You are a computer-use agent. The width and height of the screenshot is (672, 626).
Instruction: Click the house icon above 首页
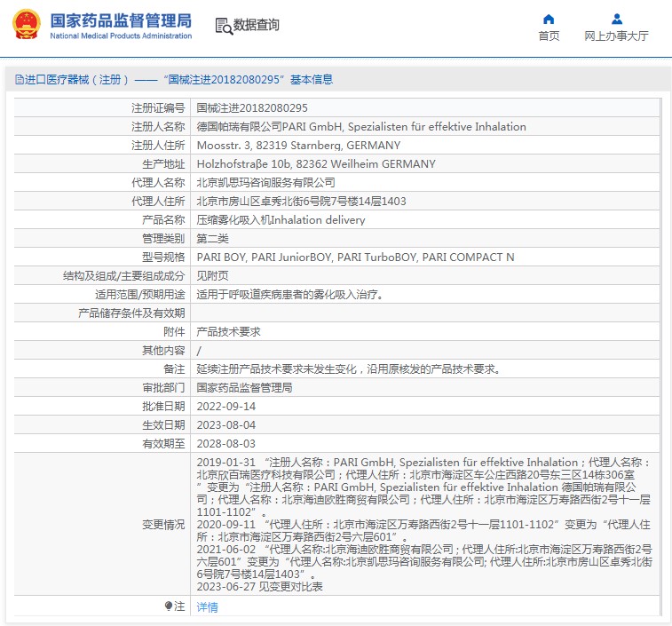tap(549, 19)
